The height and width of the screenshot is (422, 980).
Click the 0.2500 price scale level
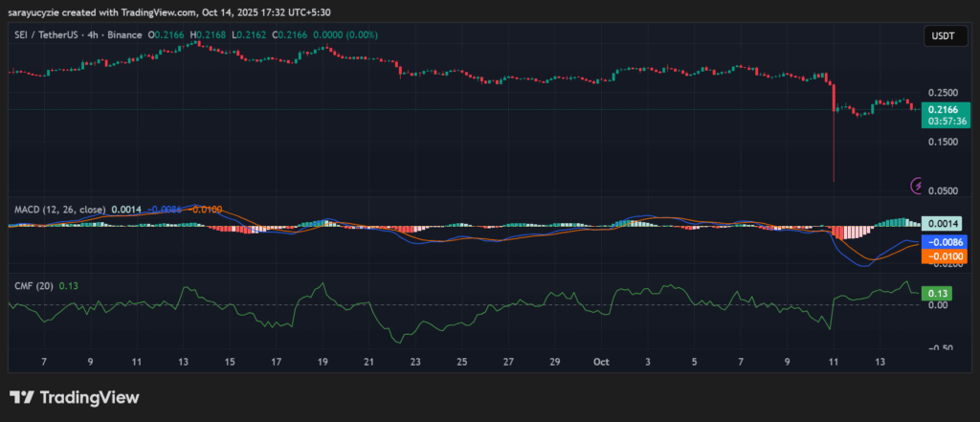[943, 93]
